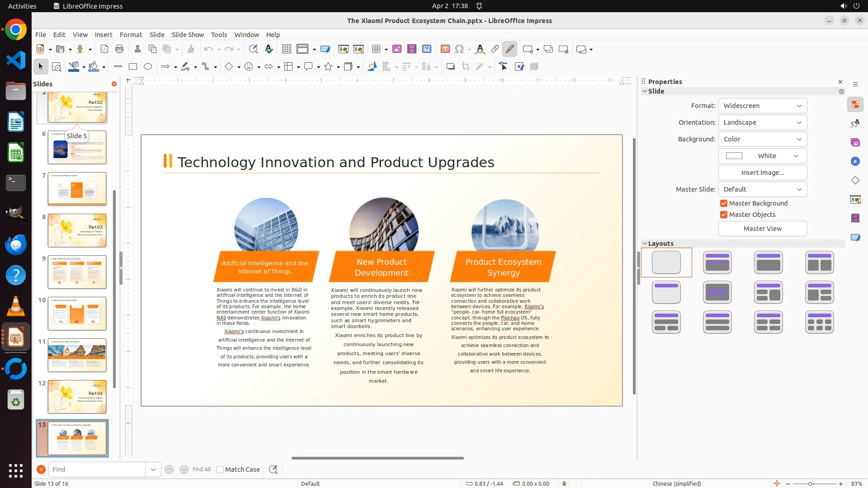Image resolution: width=868 pixels, height=488 pixels.
Task: Select the Ellipse drawing tool
Action: point(148,67)
